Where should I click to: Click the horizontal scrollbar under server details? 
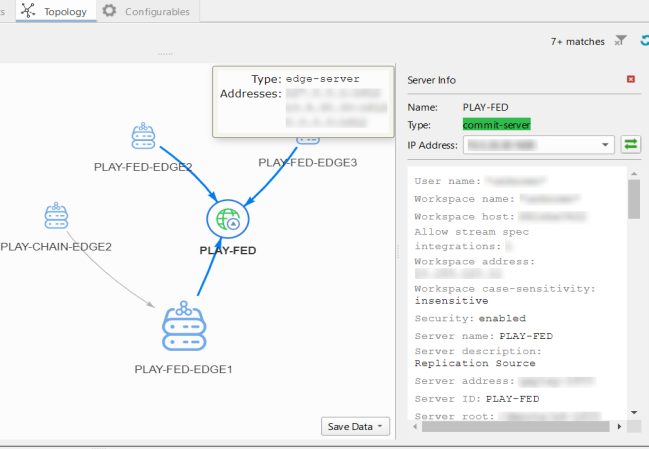pos(500,425)
